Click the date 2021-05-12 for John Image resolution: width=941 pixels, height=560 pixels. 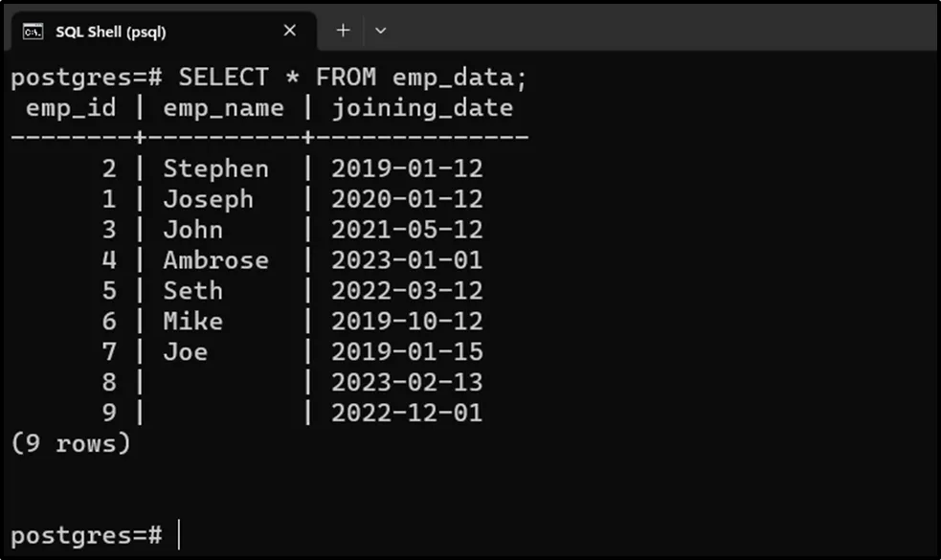point(407,231)
